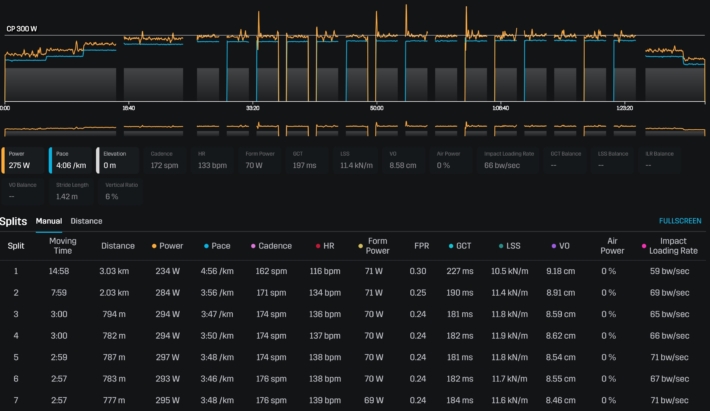The height and width of the screenshot is (411, 710).
Task: Toggle the Power metric chip
Action: coord(24,159)
